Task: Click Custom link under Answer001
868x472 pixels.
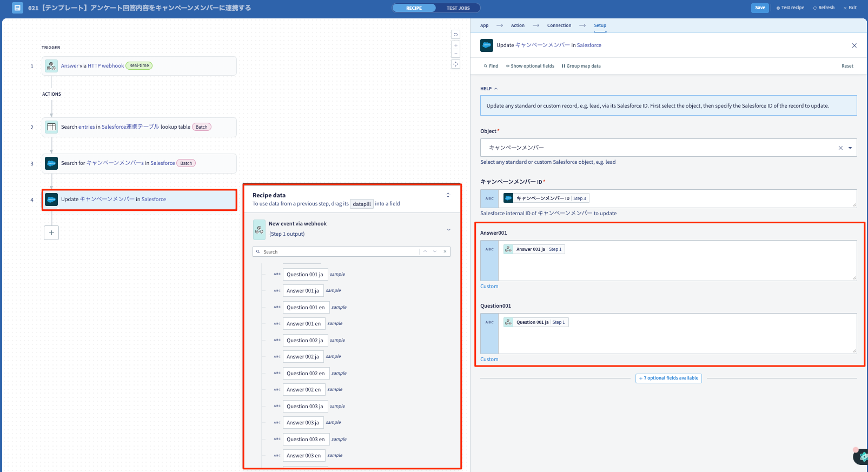Action: pos(489,287)
